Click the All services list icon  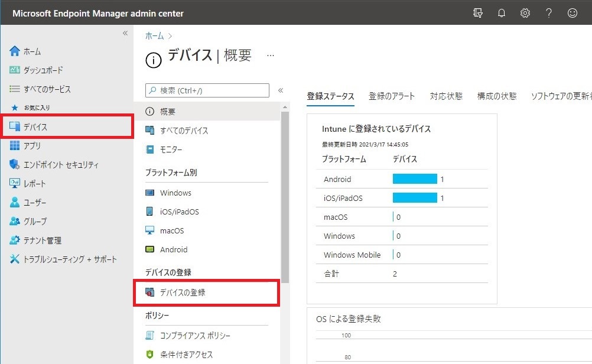[x=14, y=89]
